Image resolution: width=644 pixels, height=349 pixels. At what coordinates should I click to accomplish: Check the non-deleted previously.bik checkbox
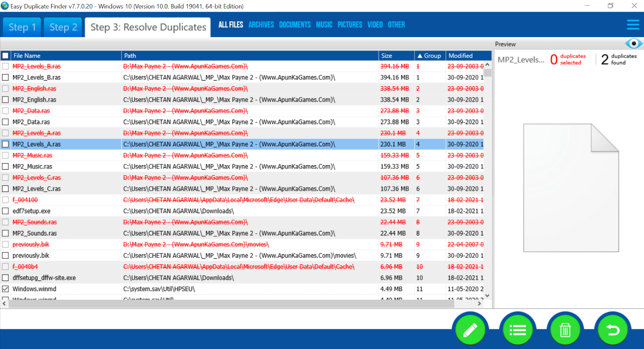[5, 256]
